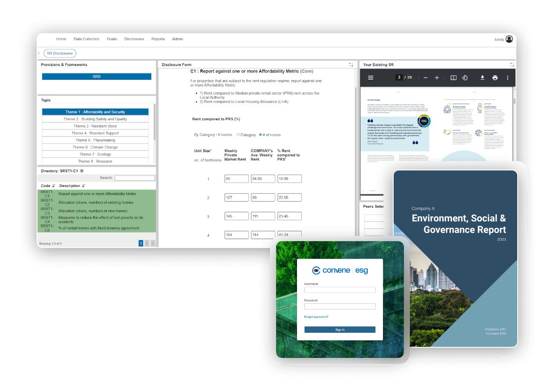Click the PDF page number box showing 3
The width and height of the screenshot is (553, 392).
click(x=399, y=78)
